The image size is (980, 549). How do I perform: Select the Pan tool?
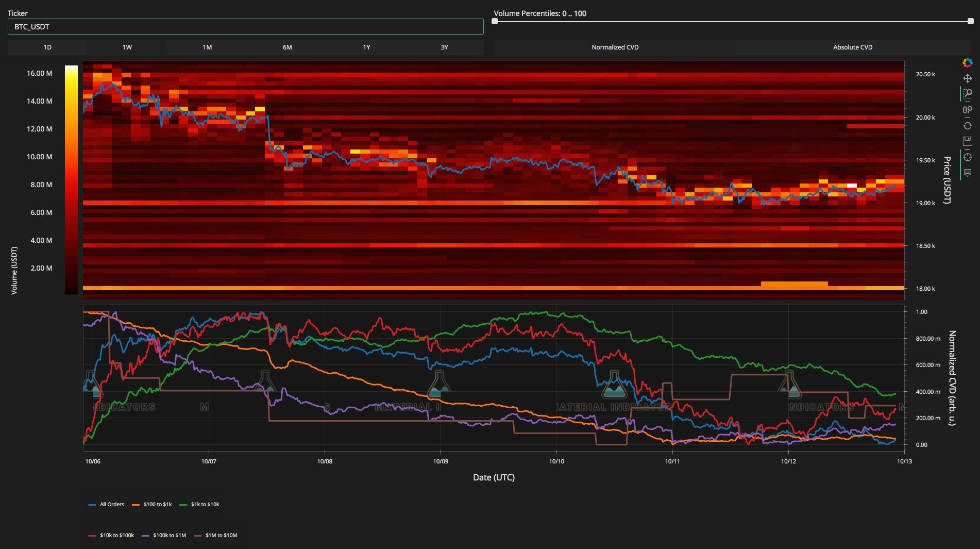[967, 78]
